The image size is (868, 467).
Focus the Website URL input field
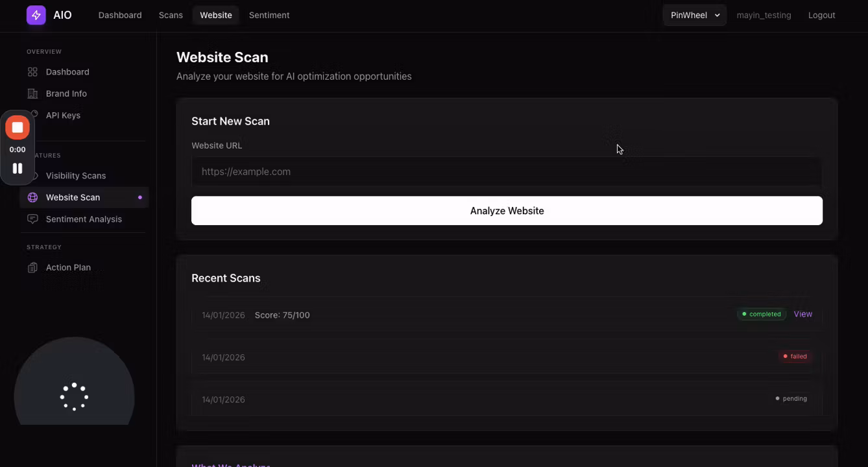click(507, 171)
